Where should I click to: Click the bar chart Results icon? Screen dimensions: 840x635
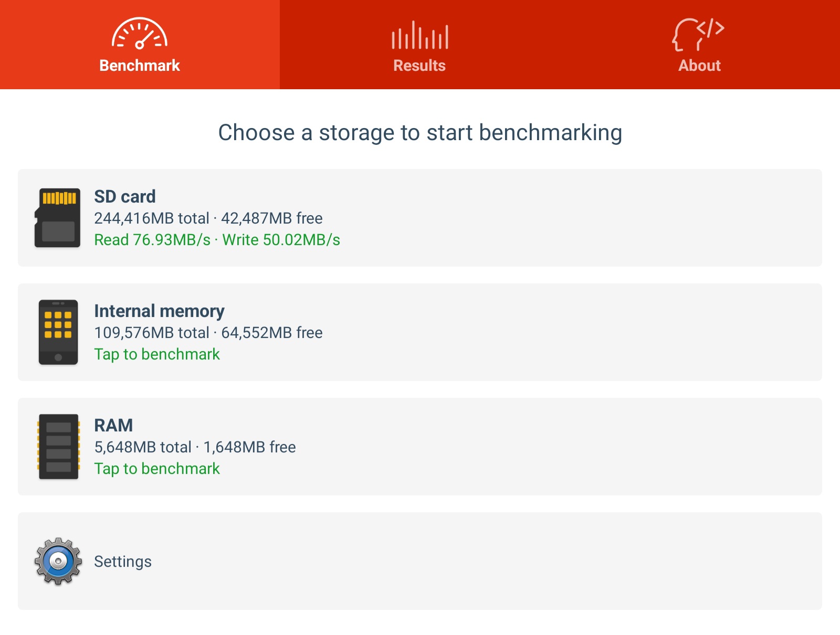click(419, 36)
